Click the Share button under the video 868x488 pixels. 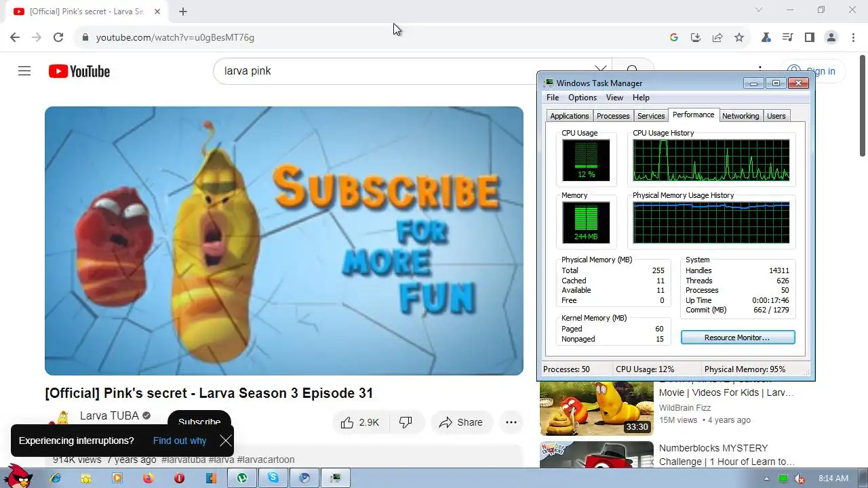(461, 422)
